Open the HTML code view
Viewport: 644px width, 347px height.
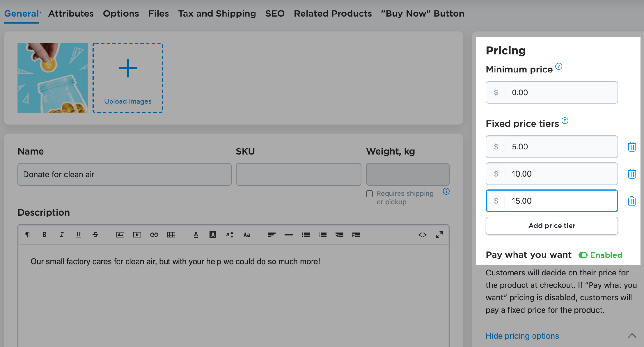(422, 235)
